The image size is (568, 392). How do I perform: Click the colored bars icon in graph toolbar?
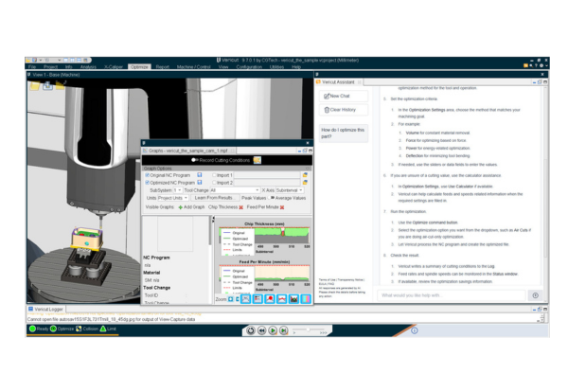[x=306, y=299]
